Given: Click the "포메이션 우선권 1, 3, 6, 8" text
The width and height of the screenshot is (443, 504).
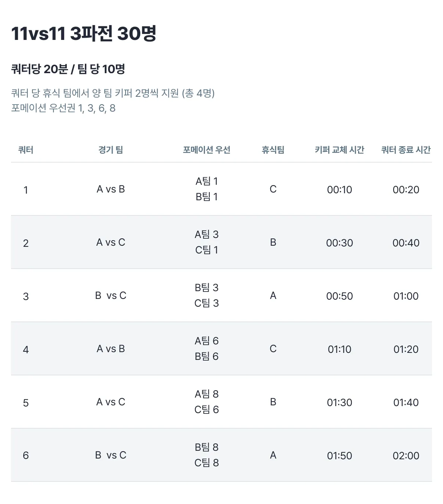Looking at the screenshot, I should tap(63, 108).
